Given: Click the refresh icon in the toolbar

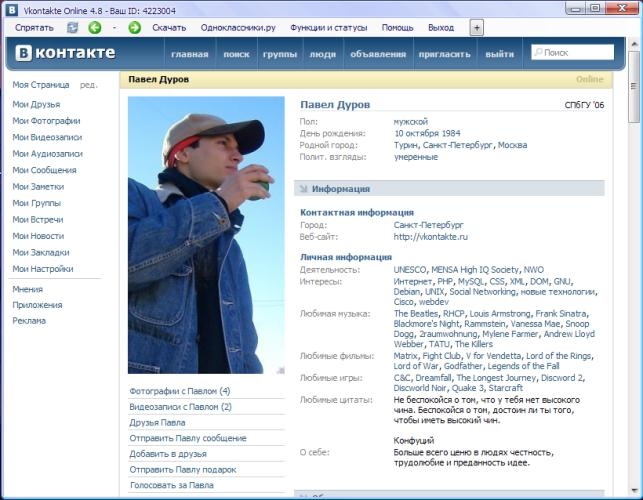Looking at the screenshot, I should tap(72, 28).
